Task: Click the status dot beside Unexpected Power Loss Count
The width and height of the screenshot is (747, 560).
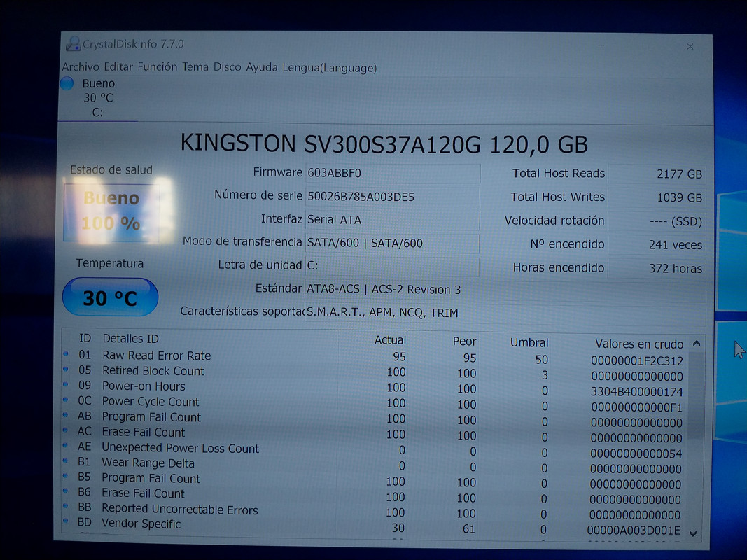Action: (x=66, y=445)
